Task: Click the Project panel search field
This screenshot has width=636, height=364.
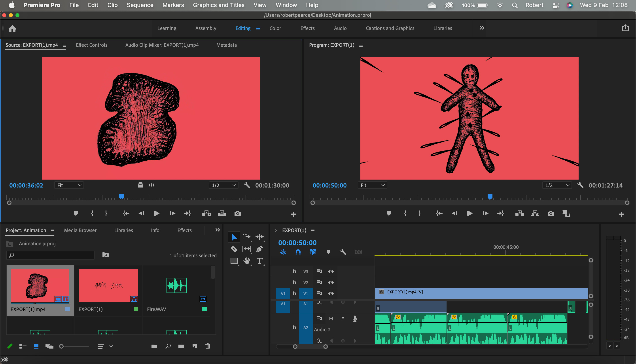Action: (50, 255)
